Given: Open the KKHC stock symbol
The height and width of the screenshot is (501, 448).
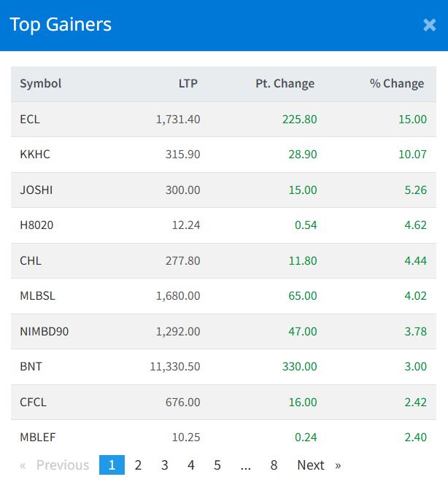Looking at the screenshot, I should (35, 154).
